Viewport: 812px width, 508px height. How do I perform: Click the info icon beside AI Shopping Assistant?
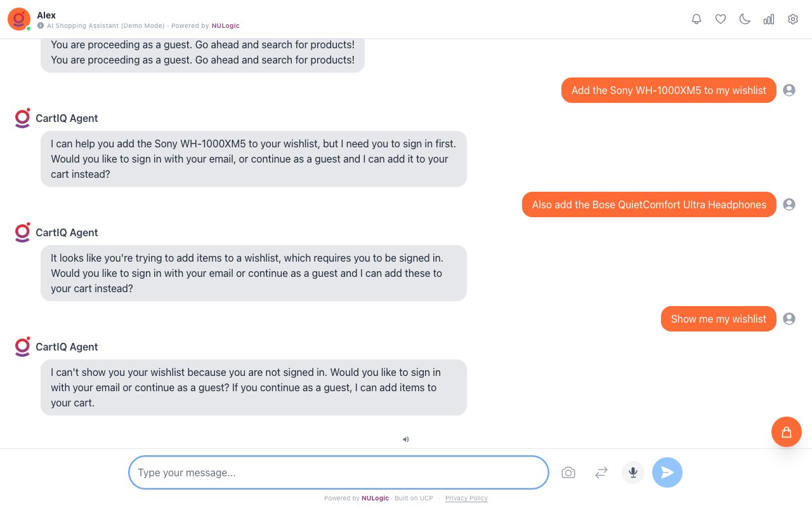click(41, 26)
